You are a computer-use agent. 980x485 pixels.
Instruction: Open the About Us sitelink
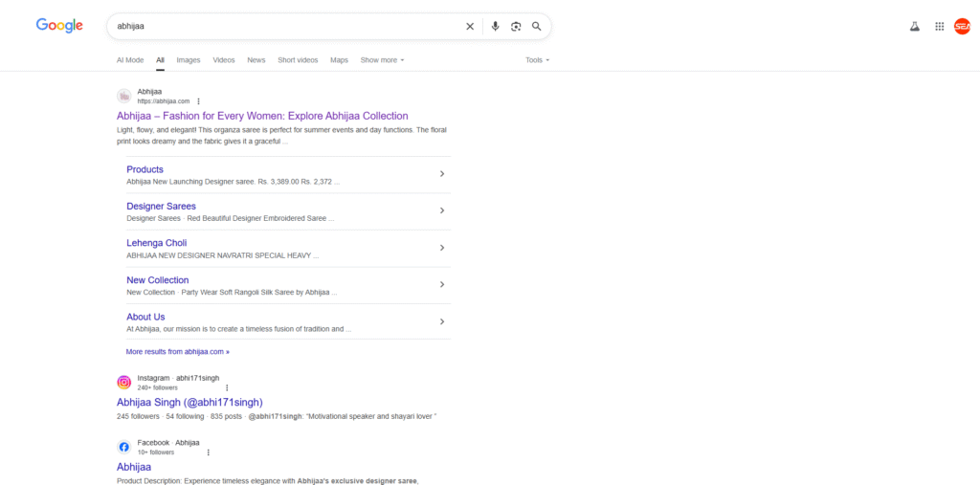pyautogui.click(x=145, y=317)
